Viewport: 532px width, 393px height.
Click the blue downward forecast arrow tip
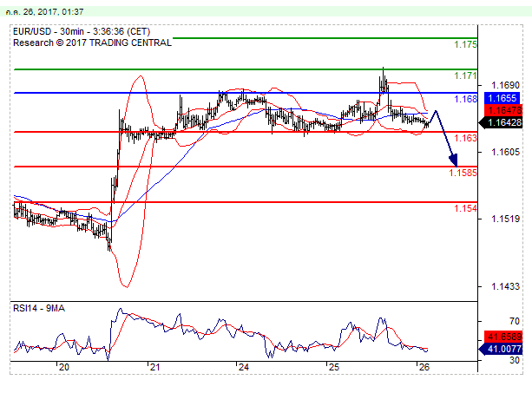pos(454,161)
